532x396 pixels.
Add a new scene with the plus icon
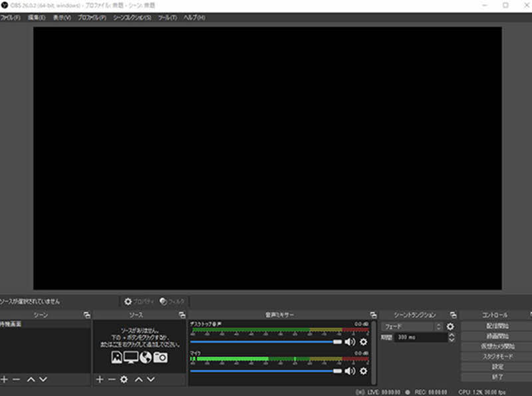coord(5,379)
